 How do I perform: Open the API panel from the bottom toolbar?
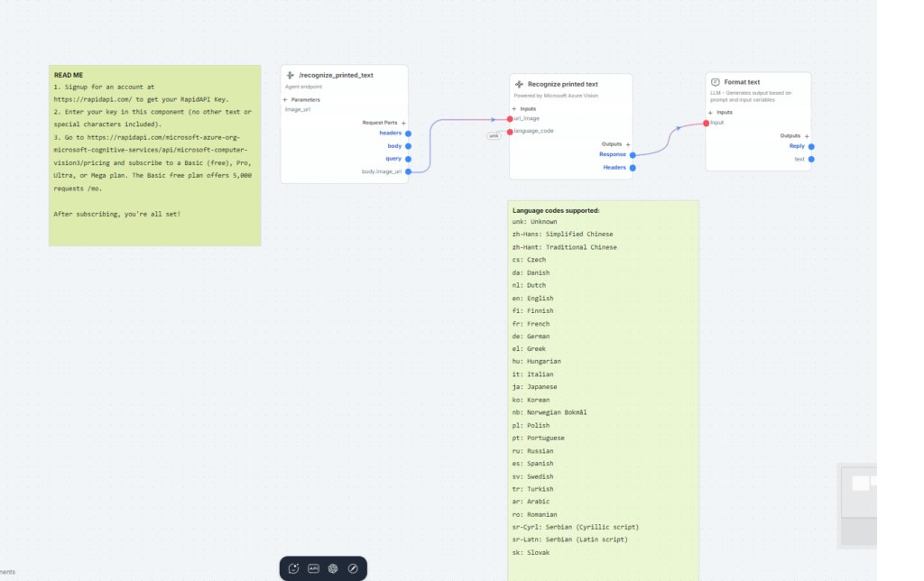pyautogui.click(x=312, y=568)
